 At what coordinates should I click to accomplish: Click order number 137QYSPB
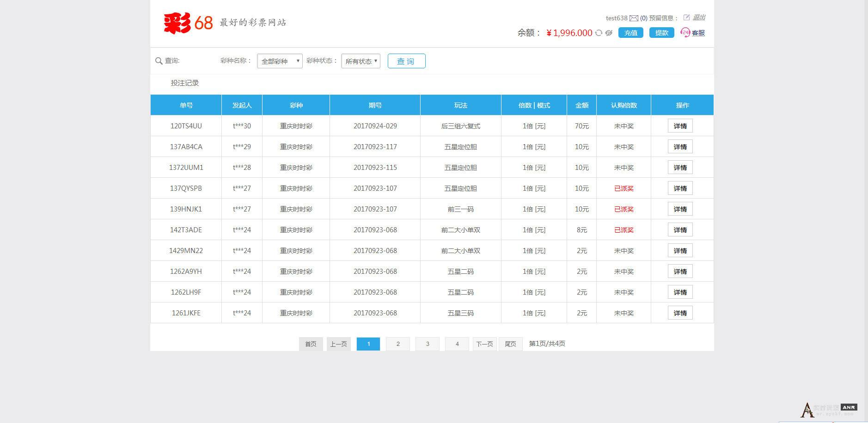(x=186, y=188)
